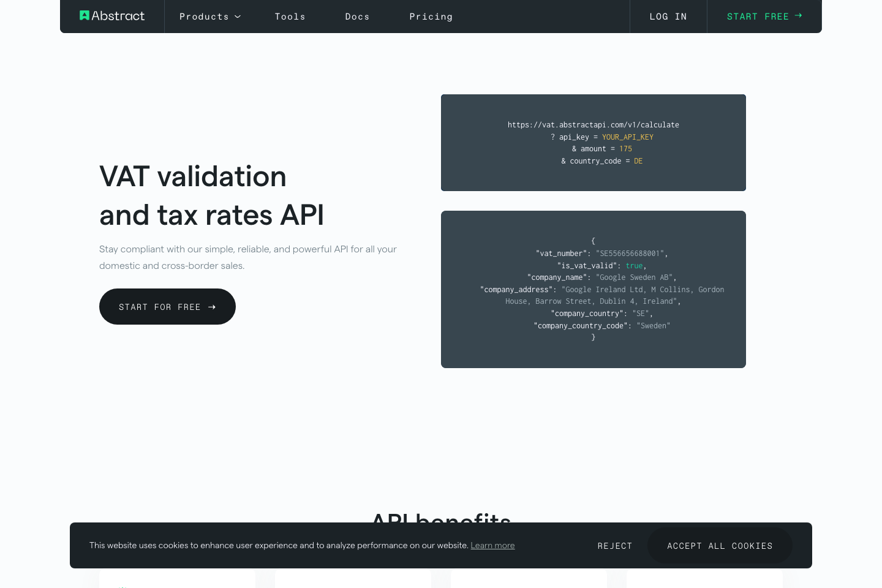Click START FREE in the navigation bar
The image size is (882, 588).
758,17
